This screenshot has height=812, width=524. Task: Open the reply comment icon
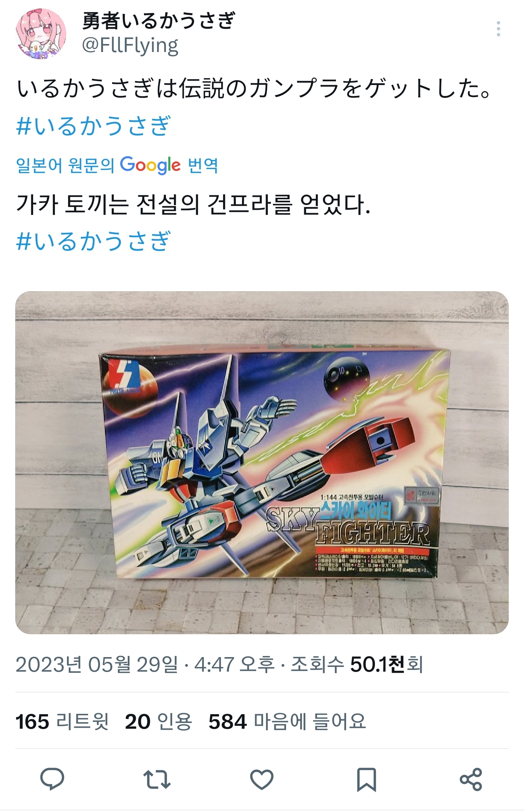pyautogui.click(x=52, y=779)
